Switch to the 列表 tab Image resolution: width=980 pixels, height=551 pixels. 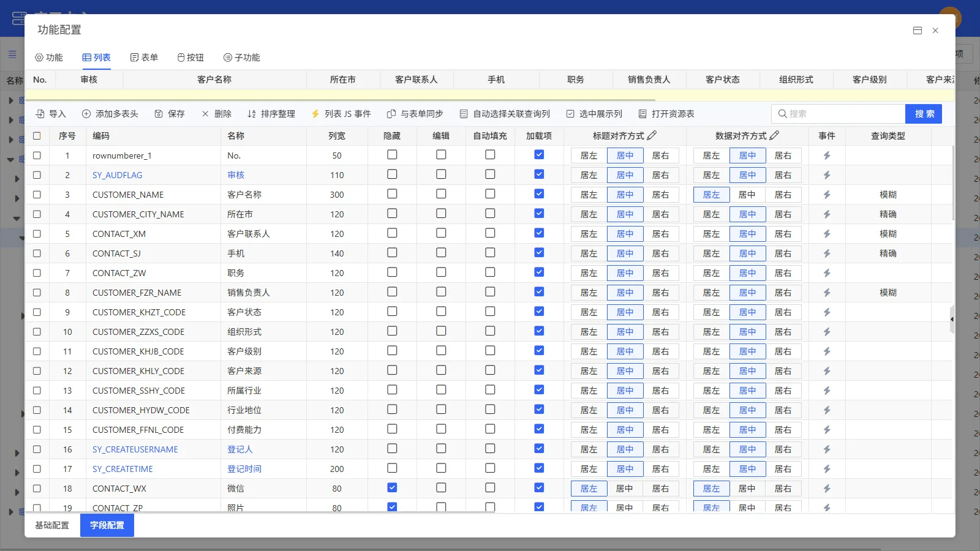click(x=97, y=58)
